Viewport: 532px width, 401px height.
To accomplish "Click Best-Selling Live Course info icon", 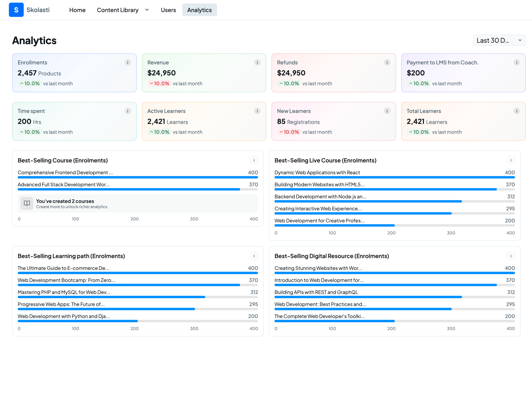I will coord(511,160).
